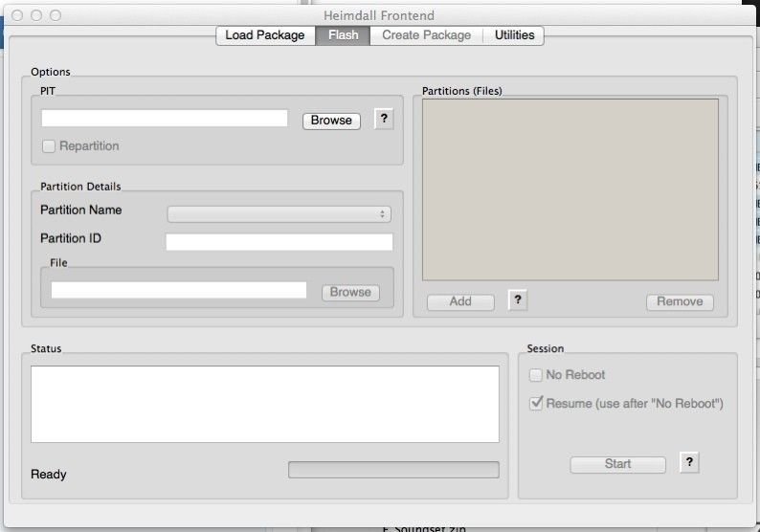760x532 pixels.
Task: Click the Heimdall Frontend window title
Action: tap(379, 15)
